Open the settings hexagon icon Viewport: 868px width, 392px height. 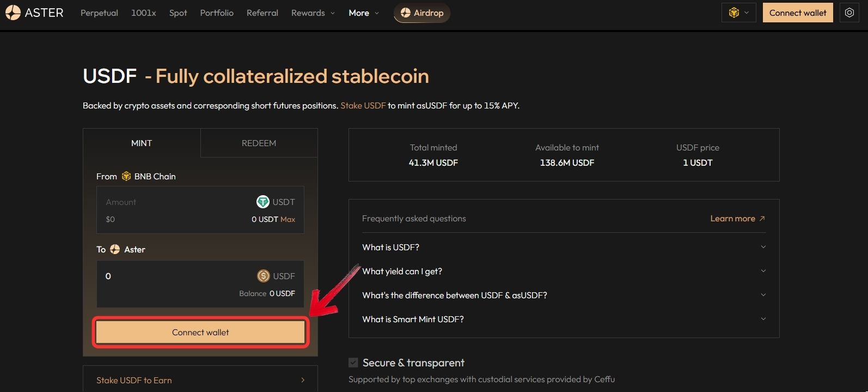pos(849,13)
